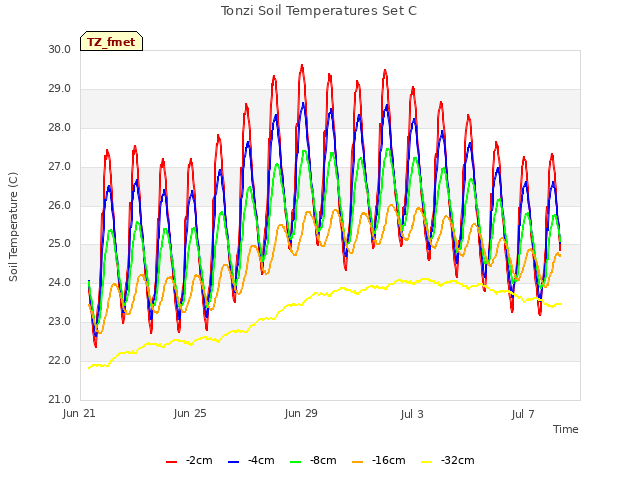The image size is (640, 480).
Task: Click the green -8cm legend swatch
Action: pos(296,462)
